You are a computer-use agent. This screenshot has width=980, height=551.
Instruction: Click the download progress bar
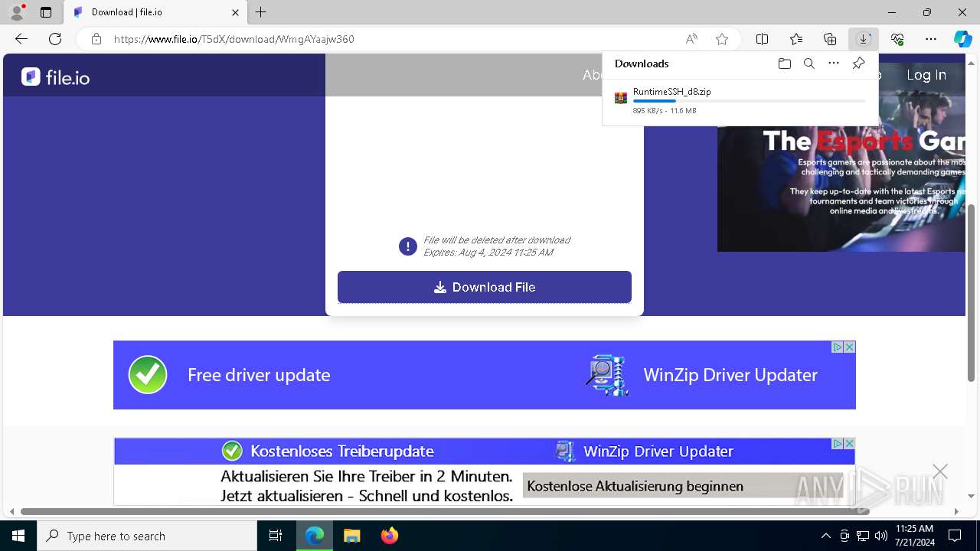click(750, 101)
